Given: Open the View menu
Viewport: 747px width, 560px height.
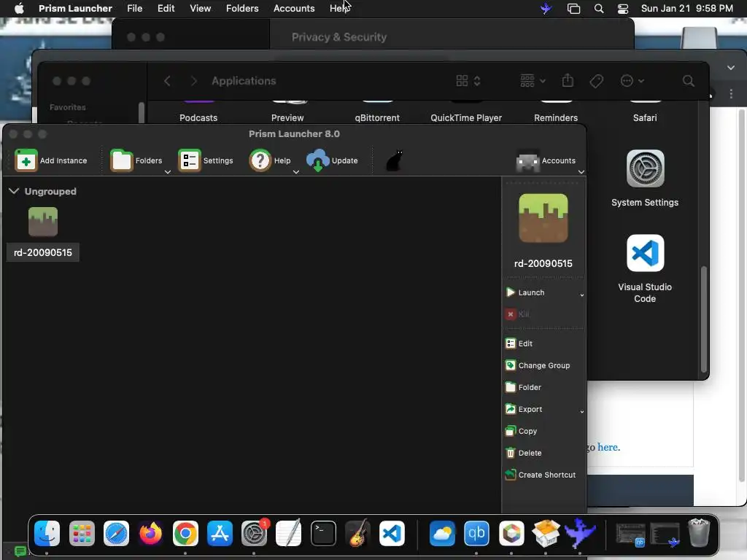Looking at the screenshot, I should (x=200, y=8).
